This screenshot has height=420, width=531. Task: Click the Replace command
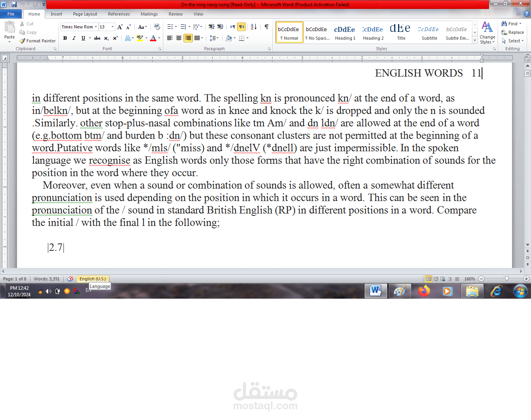[513, 32]
